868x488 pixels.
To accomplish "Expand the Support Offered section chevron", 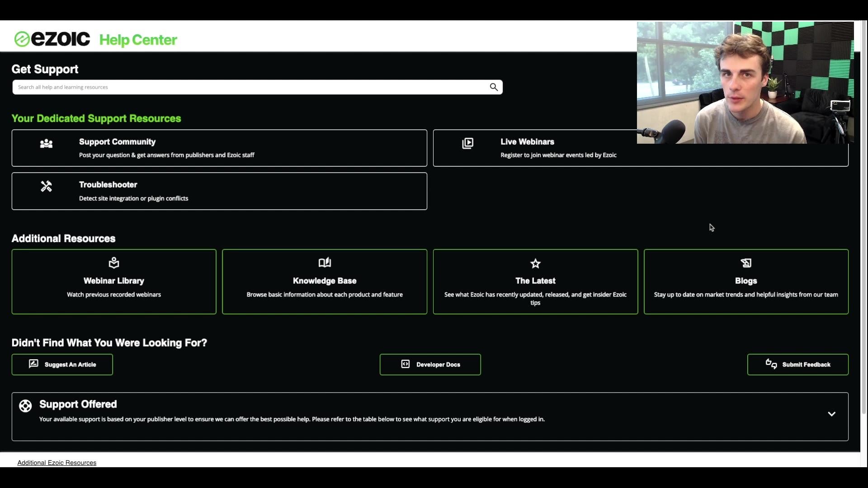I will [x=831, y=414].
